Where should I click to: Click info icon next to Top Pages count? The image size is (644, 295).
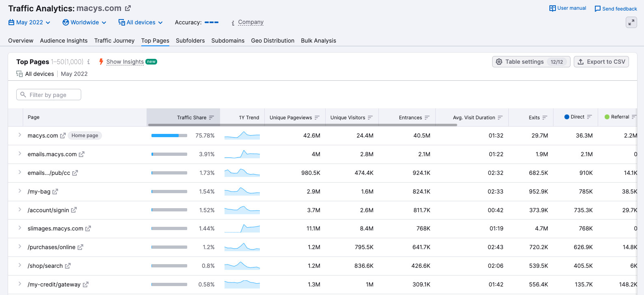coord(89,62)
